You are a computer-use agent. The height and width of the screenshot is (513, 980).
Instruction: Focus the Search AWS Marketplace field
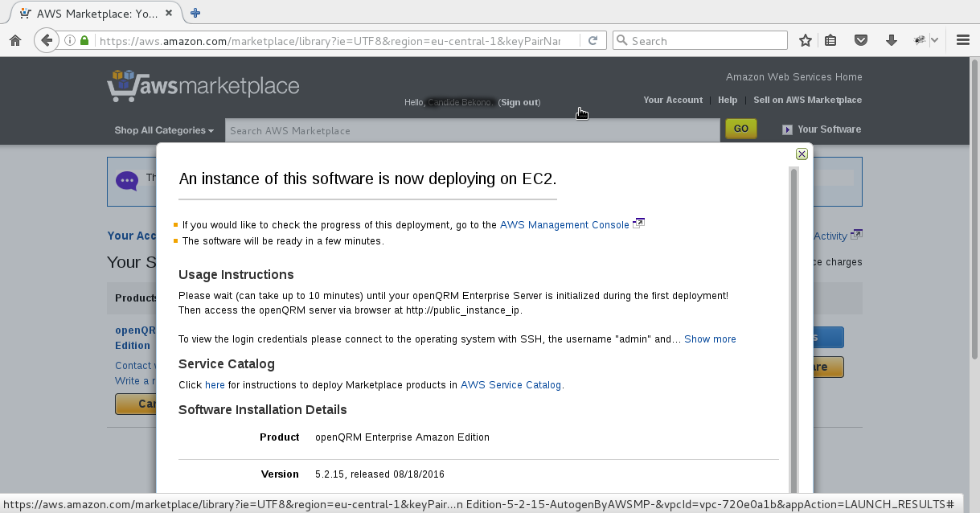[x=473, y=130]
